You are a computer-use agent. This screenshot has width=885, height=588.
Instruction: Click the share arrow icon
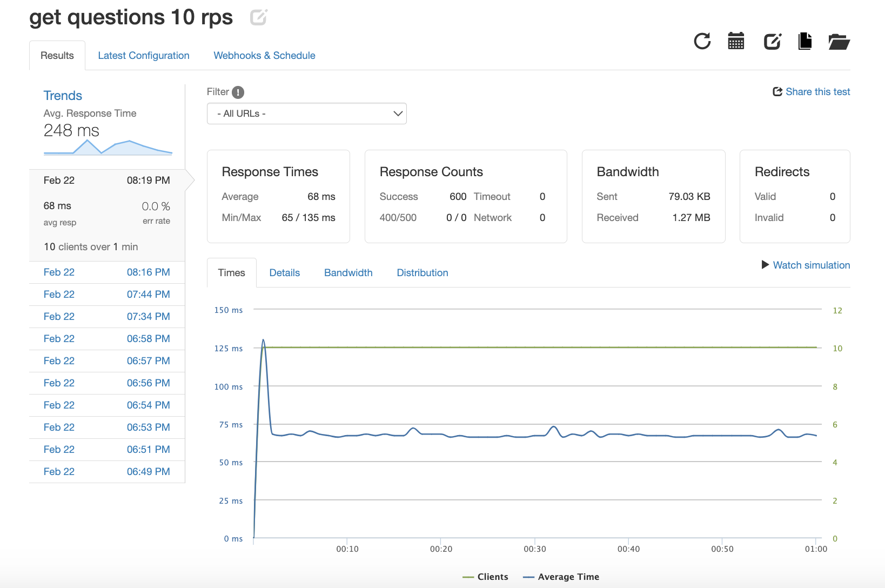click(x=777, y=92)
